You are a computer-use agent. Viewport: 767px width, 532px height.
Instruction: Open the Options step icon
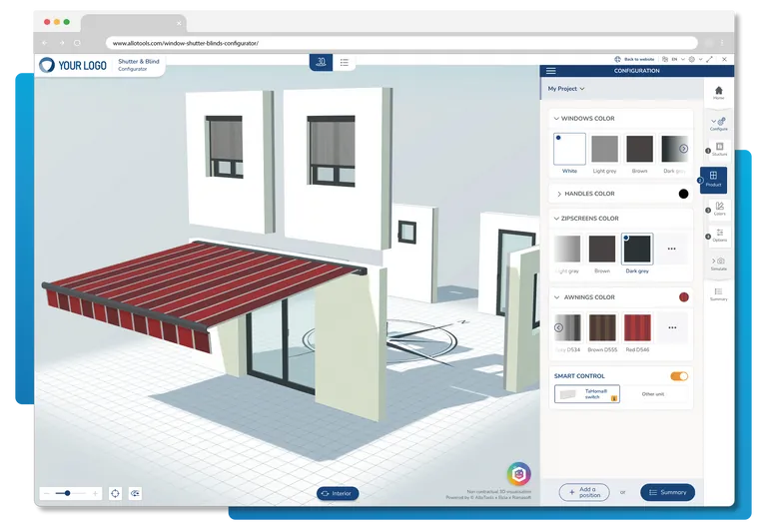tap(719, 235)
